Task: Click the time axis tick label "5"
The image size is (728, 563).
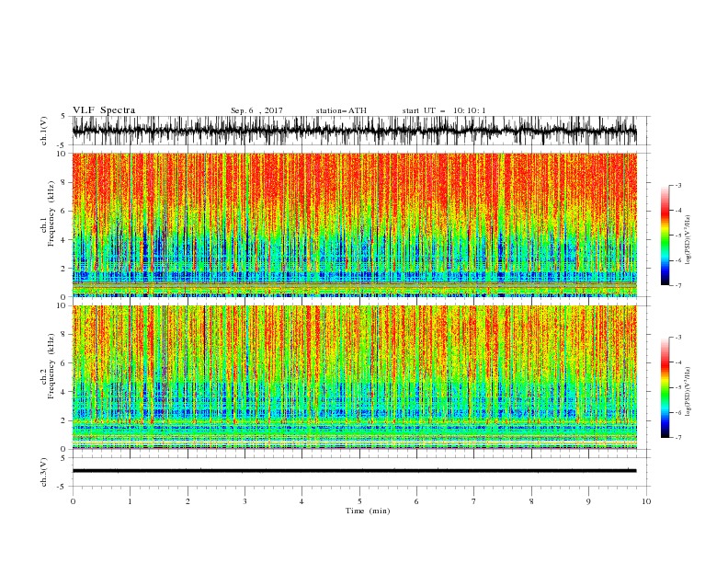Action: 359,501
